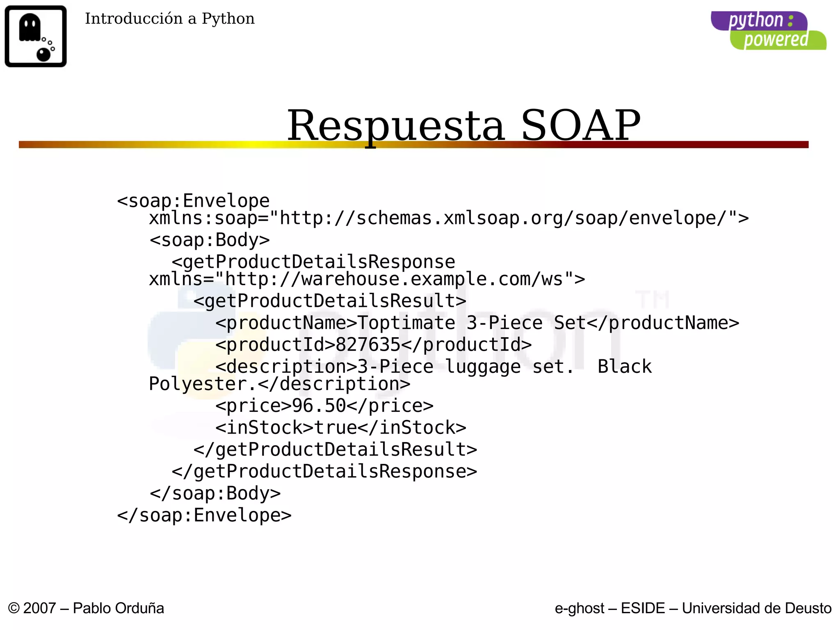840x630 pixels.
Task: Click the Python powered badge
Action: (x=768, y=30)
